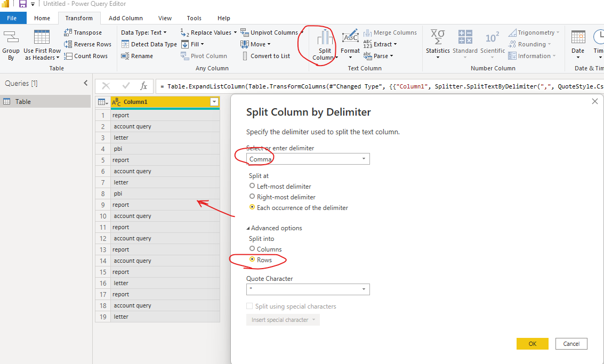Switch to the Tools tab
Viewport: 604px width, 364px height.
[x=194, y=18]
